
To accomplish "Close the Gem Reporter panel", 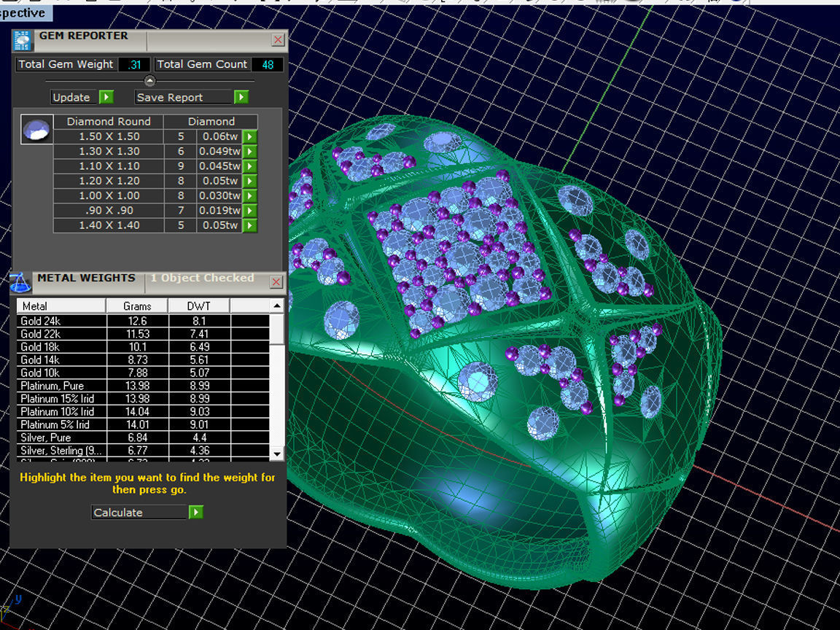I will point(278,39).
